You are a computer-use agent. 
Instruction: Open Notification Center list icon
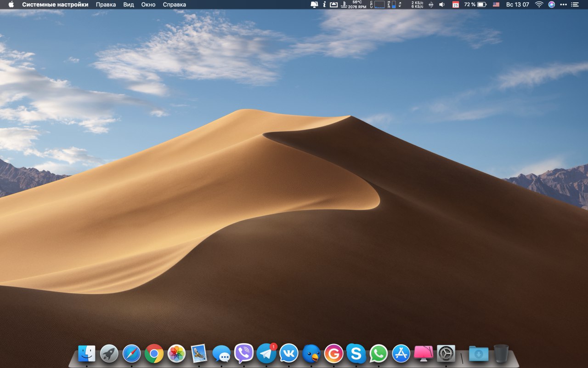point(575,5)
